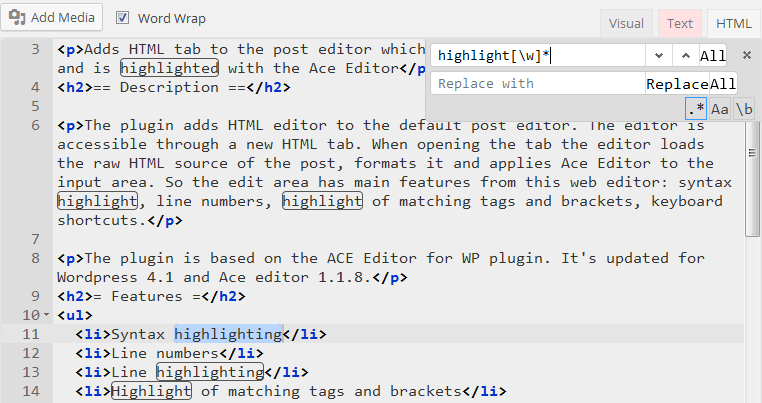This screenshot has width=762, height=403.
Task: Click Replace All button
Action: tap(723, 84)
